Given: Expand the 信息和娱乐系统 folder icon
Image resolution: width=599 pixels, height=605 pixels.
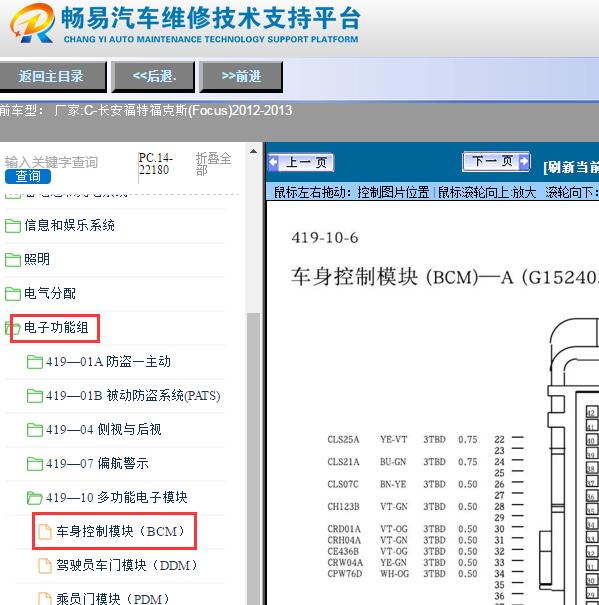Looking at the screenshot, I should coord(13,226).
